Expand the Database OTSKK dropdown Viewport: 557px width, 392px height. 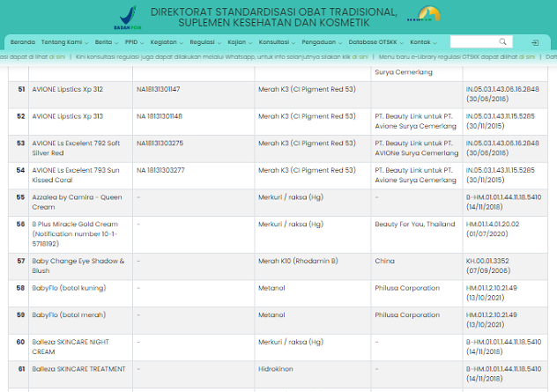(x=375, y=42)
